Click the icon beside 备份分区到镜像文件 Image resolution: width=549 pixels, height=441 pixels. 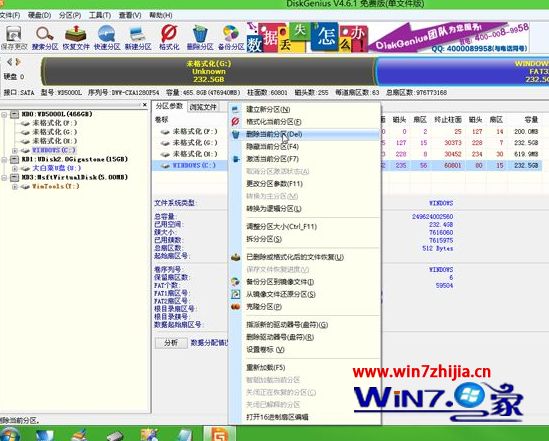[x=236, y=282]
